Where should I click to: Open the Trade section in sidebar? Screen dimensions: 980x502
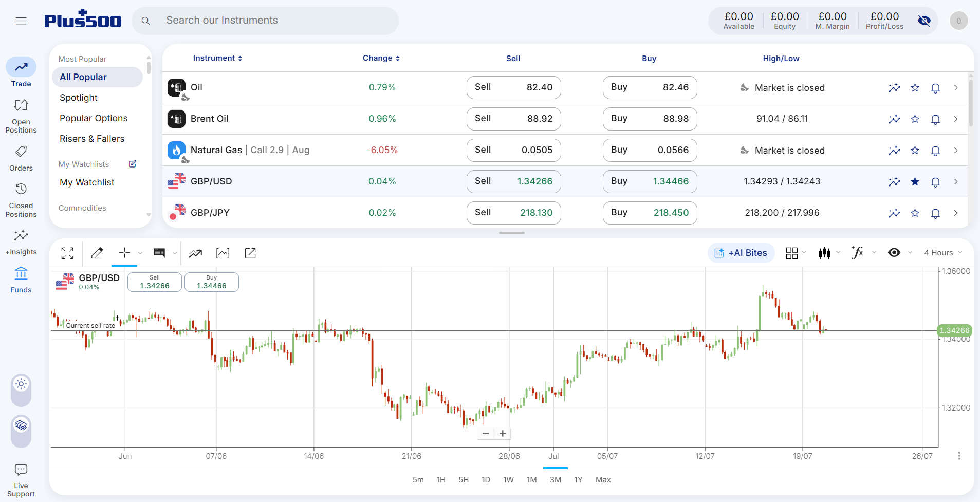click(x=21, y=72)
